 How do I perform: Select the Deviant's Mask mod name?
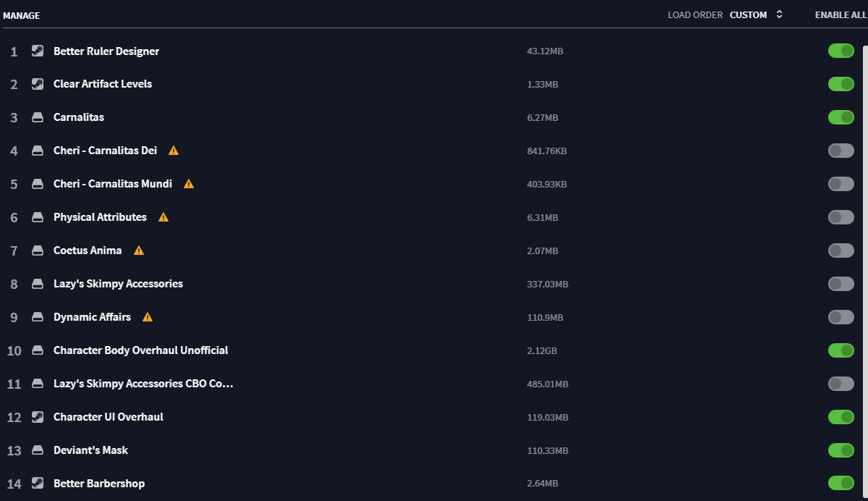91,450
